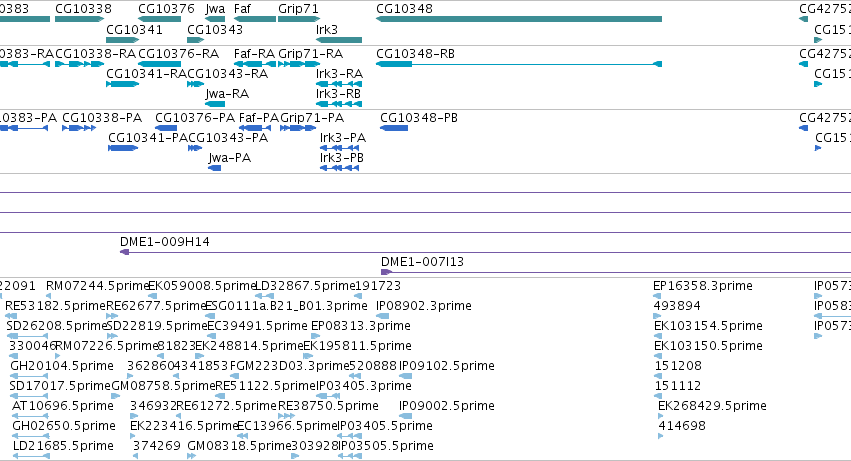Image resolution: width=851 pixels, height=461 pixels.
Task: Select the long CG10348 gene bar
Action: pos(519,19)
